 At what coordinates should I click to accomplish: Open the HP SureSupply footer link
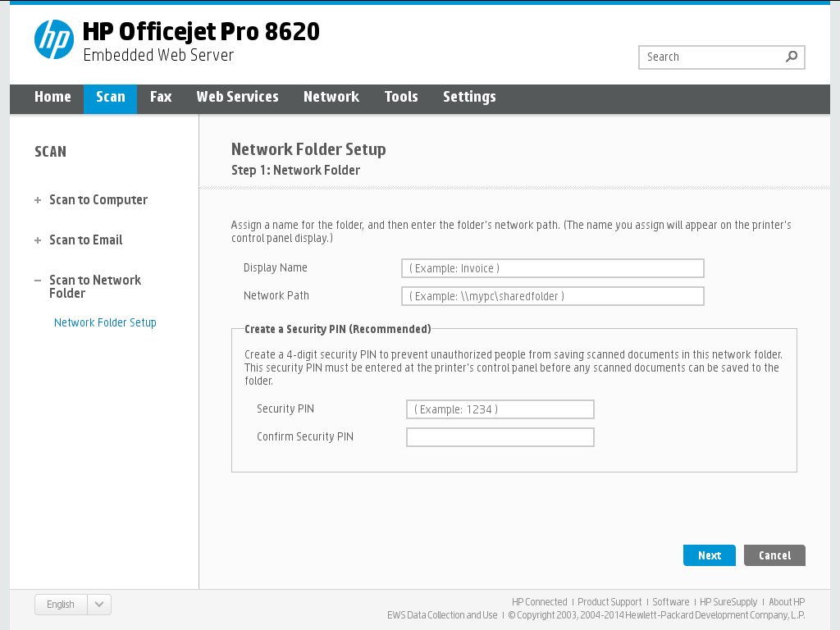click(x=728, y=602)
